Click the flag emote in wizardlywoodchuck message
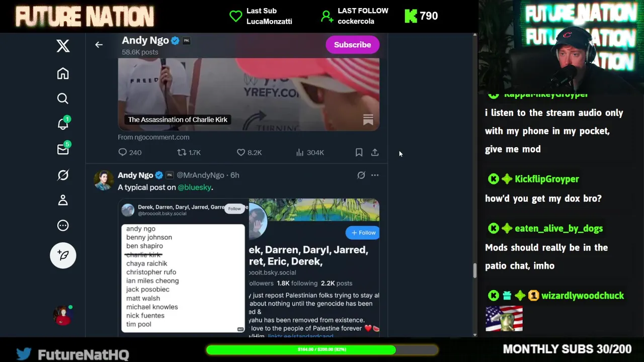 504,319
